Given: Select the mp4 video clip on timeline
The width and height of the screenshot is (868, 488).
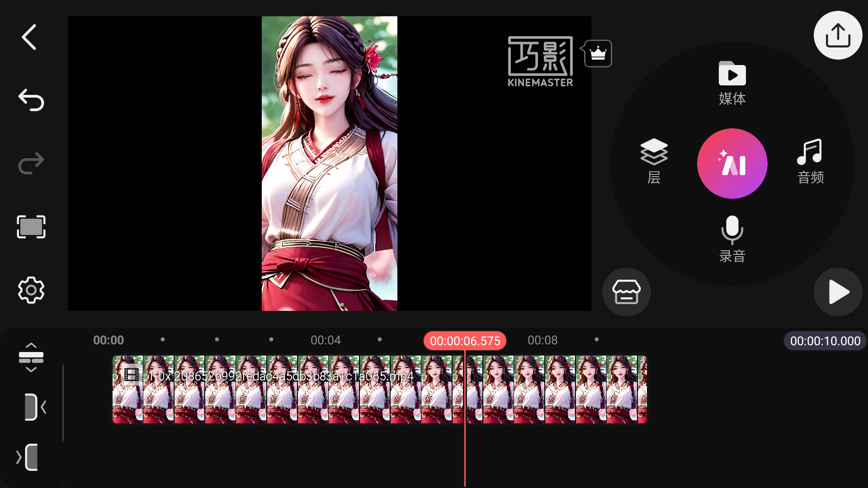Looking at the screenshot, I should coord(379,389).
